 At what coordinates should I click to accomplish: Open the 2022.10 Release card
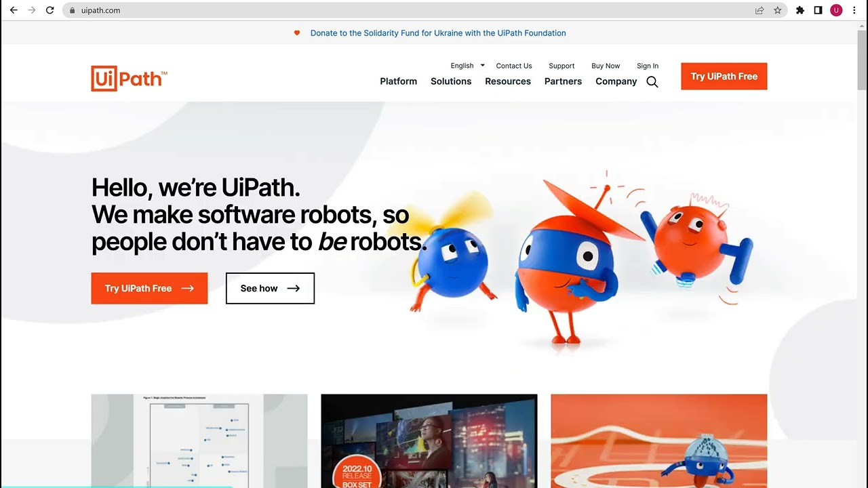[429, 441]
